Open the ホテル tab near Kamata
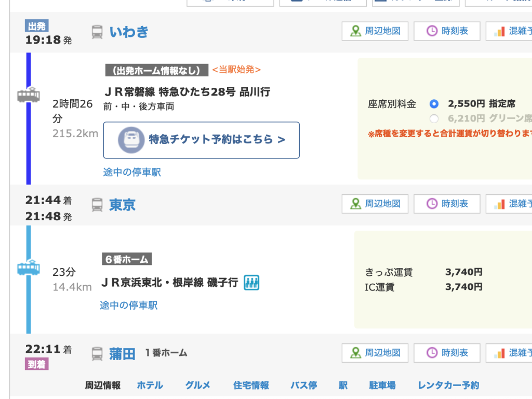The height and width of the screenshot is (399, 532). [150, 385]
